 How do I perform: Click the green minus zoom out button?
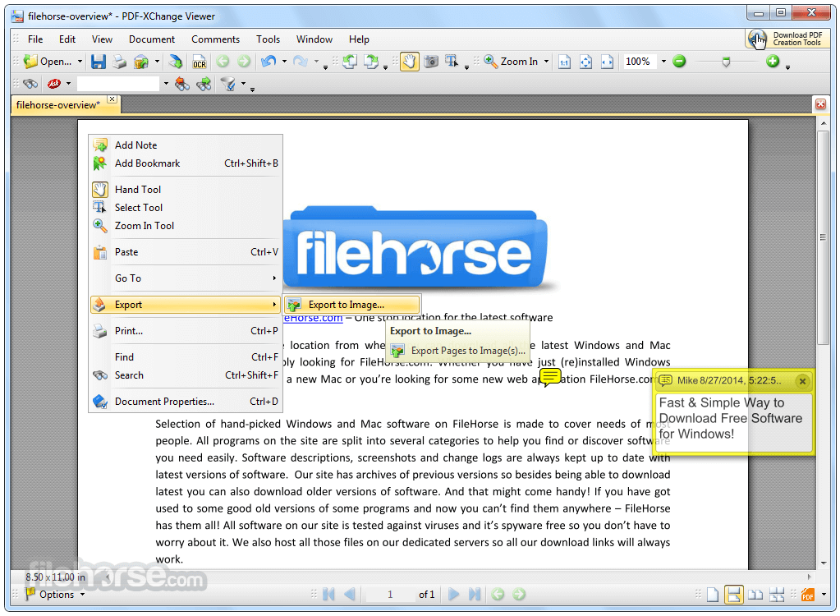pyautogui.click(x=679, y=62)
